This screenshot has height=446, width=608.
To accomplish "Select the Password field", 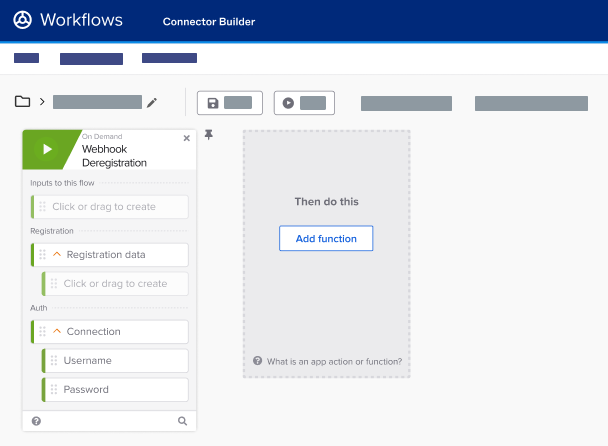I will point(115,389).
